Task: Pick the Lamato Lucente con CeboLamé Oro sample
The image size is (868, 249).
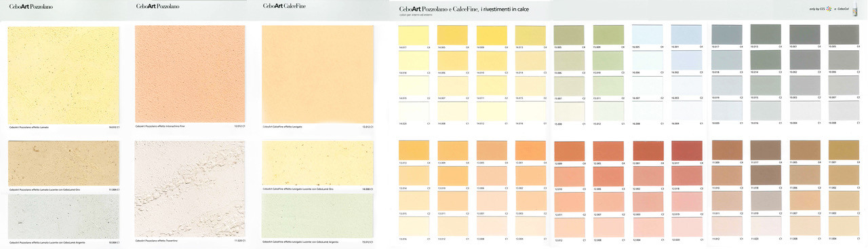Action: tap(64, 164)
